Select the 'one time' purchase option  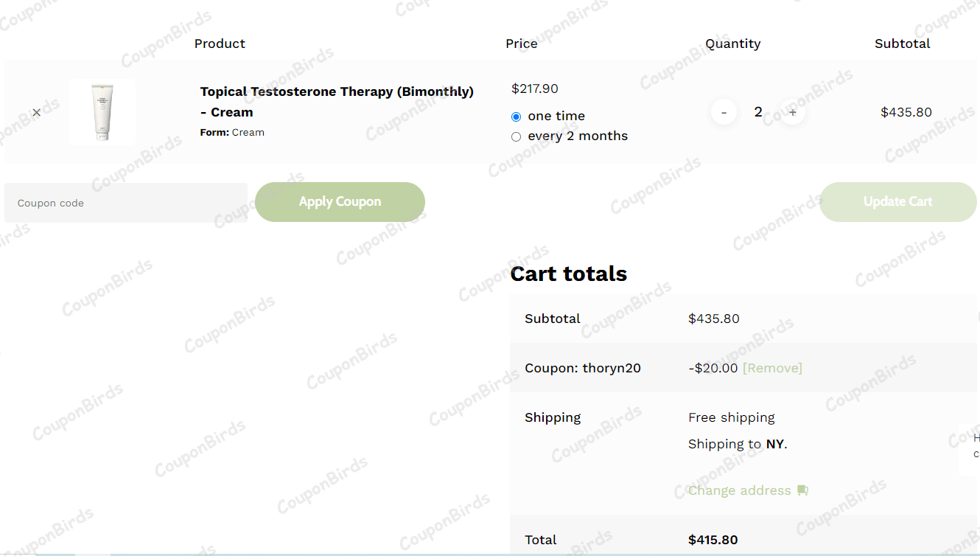[x=516, y=117]
